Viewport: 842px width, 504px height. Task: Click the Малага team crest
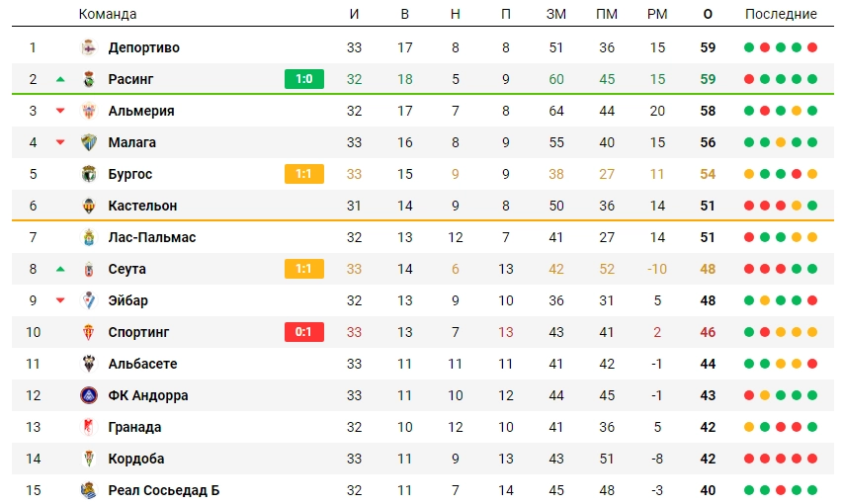click(x=89, y=142)
